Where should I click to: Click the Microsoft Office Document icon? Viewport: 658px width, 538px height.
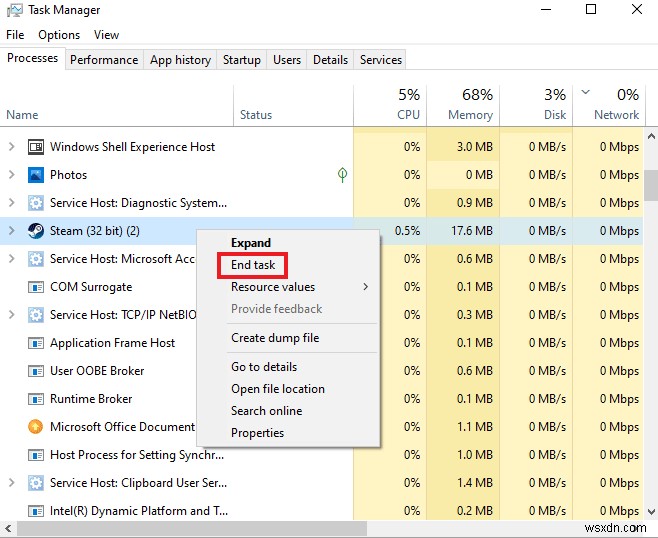(x=35, y=427)
